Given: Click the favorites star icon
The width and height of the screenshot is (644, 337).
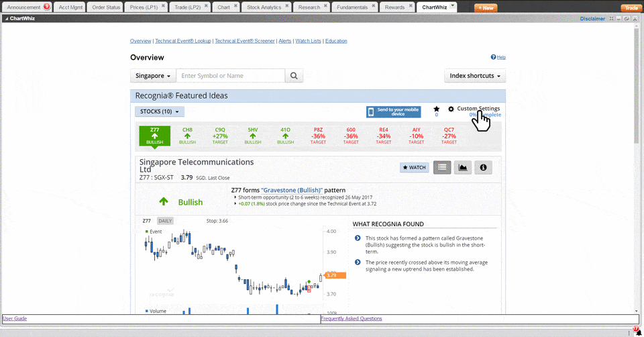Looking at the screenshot, I should (x=437, y=109).
